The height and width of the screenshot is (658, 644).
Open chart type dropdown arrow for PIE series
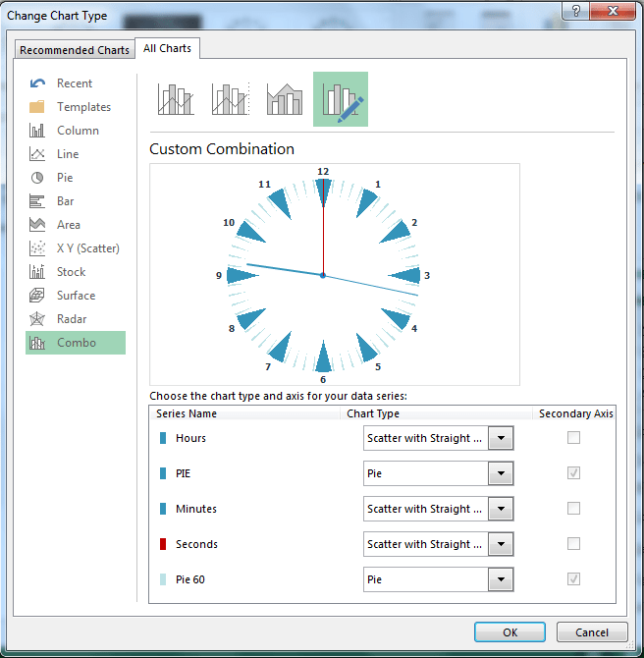[x=501, y=473]
